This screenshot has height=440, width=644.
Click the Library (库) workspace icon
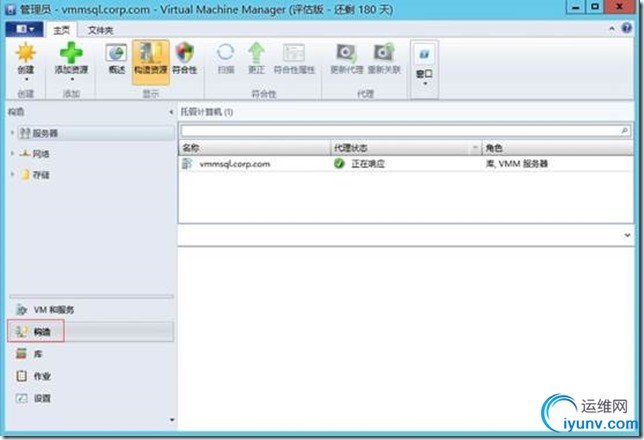tap(21, 353)
